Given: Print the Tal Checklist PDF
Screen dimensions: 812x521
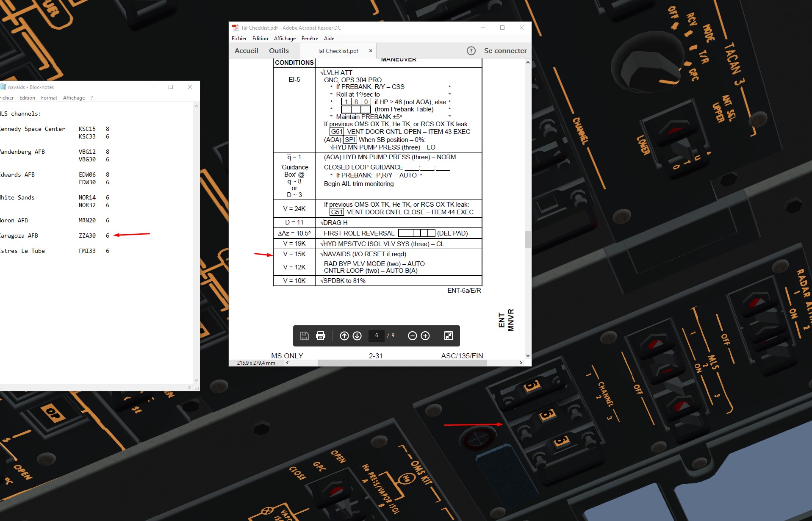Looking at the screenshot, I should coord(321,336).
